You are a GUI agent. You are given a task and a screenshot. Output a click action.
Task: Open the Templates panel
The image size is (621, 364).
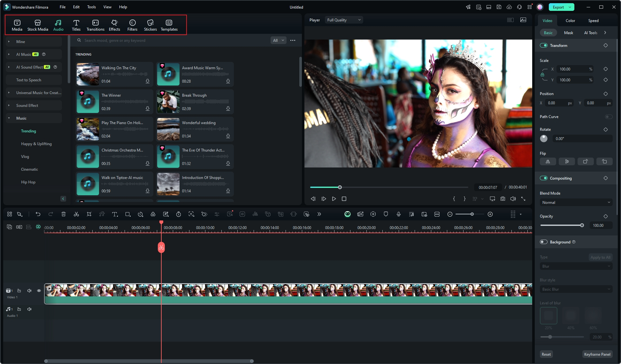[169, 25]
